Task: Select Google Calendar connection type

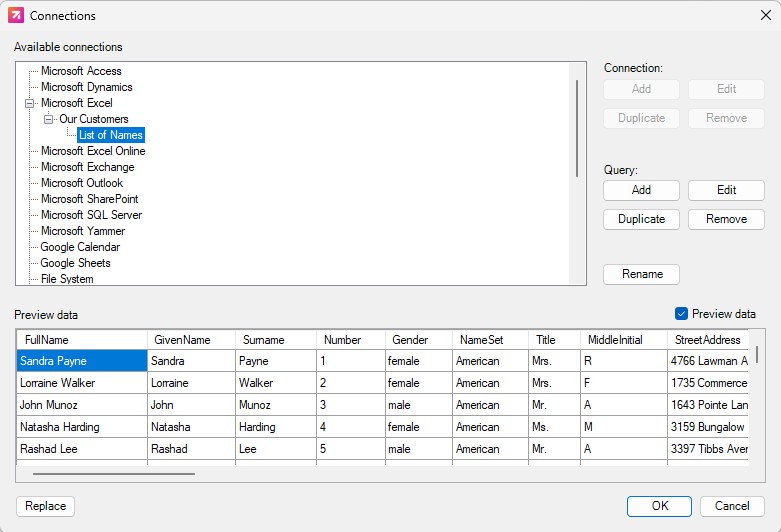Action: point(80,247)
